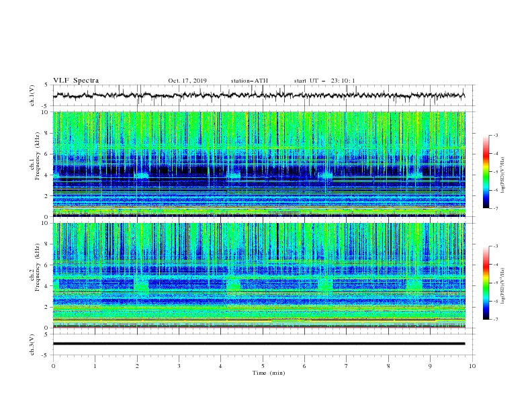The height and width of the screenshot is (411, 532).
Task: Click the 'VLF Spectra' title text
Action: coord(76,81)
